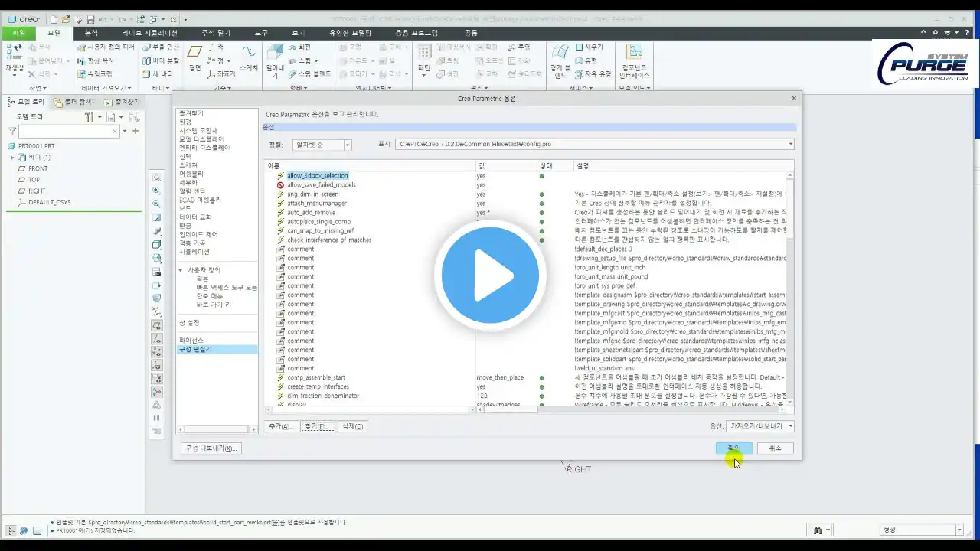Image resolution: width=980 pixels, height=551 pixels.
Task: Click the Boundary Blend (경계 블렌드) tool
Action: coord(560,61)
